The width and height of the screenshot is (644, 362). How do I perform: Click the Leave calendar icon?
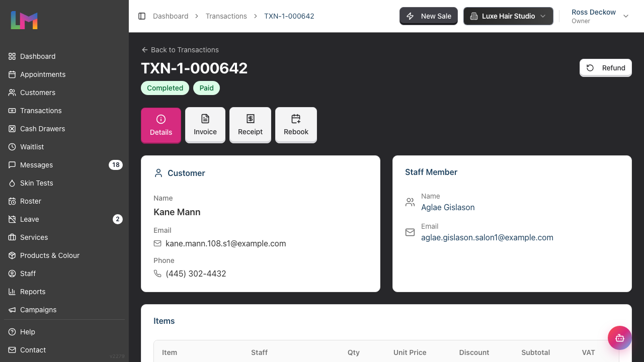coord(12,219)
